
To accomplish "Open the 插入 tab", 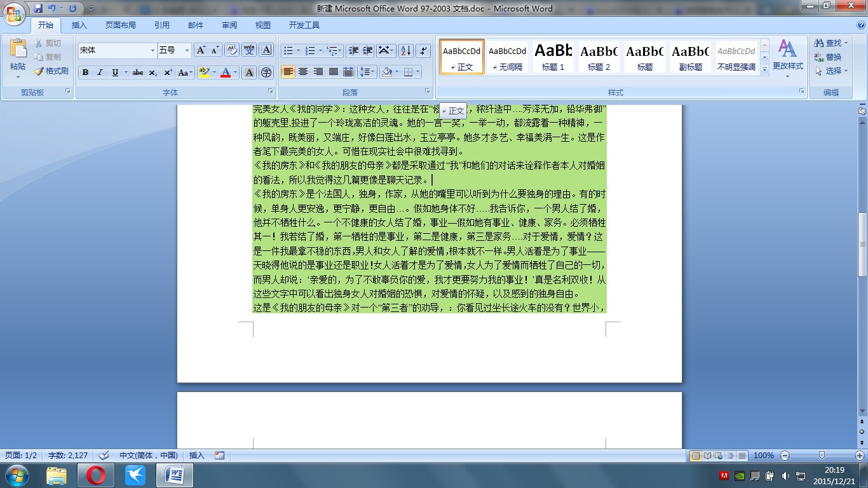I will coord(79,25).
